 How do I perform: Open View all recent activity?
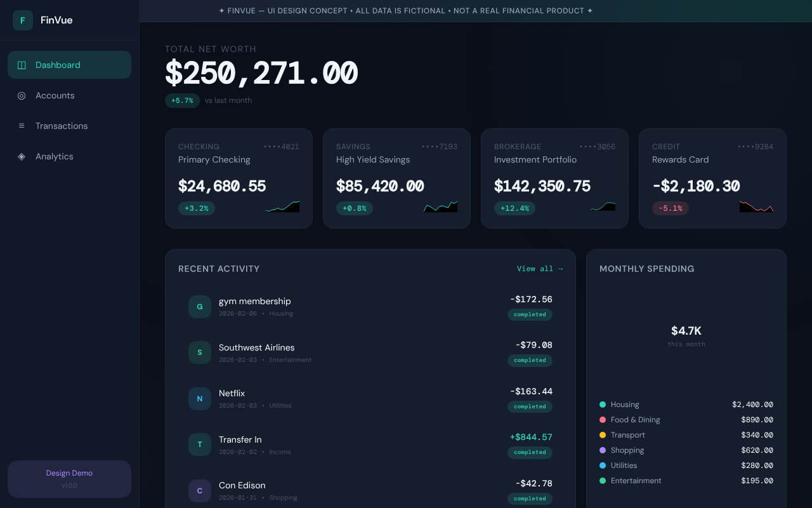(x=540, y=269)
